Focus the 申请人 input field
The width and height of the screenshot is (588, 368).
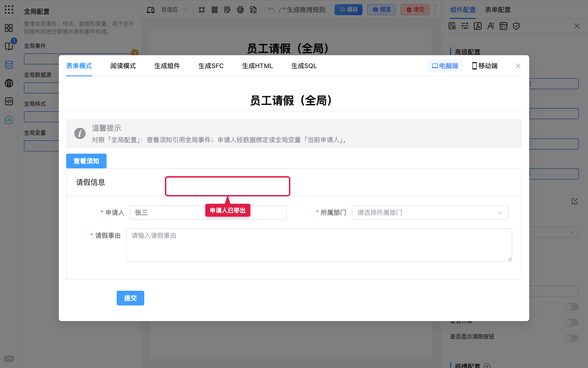208,213
